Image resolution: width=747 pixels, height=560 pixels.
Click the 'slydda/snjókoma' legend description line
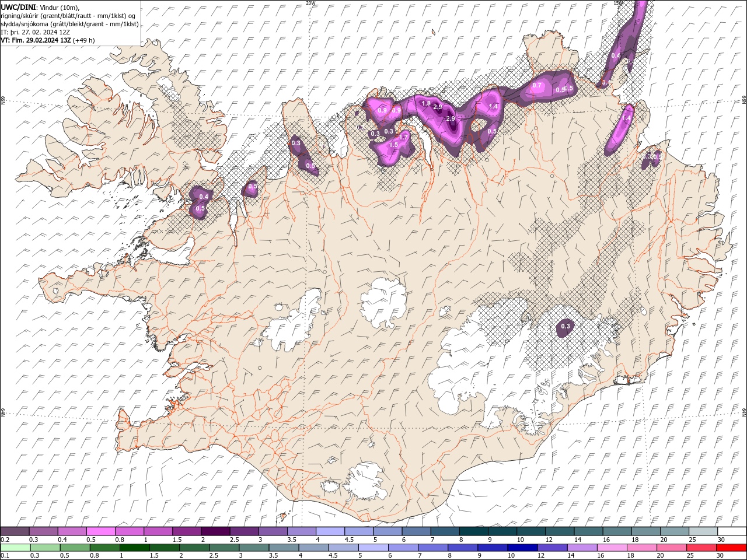69,24
